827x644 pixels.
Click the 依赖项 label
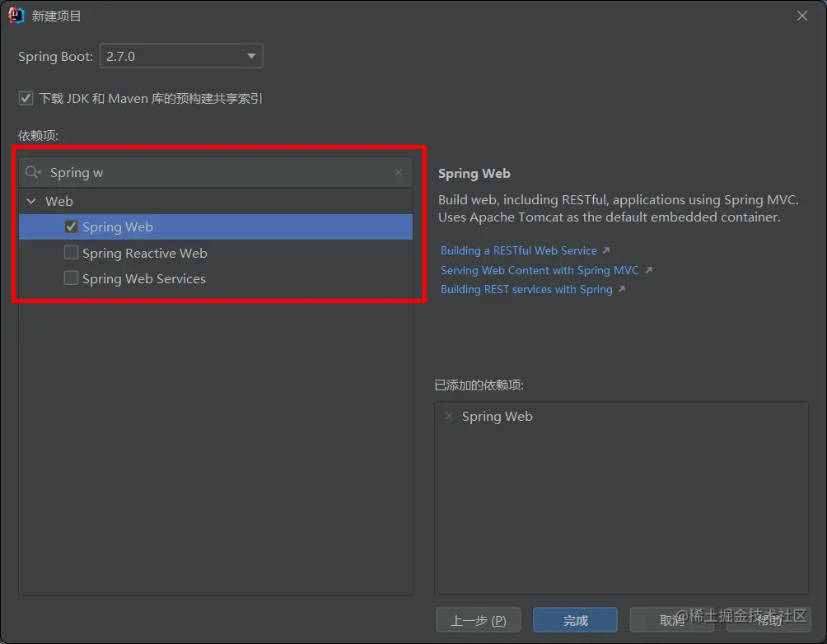point(38,136)
